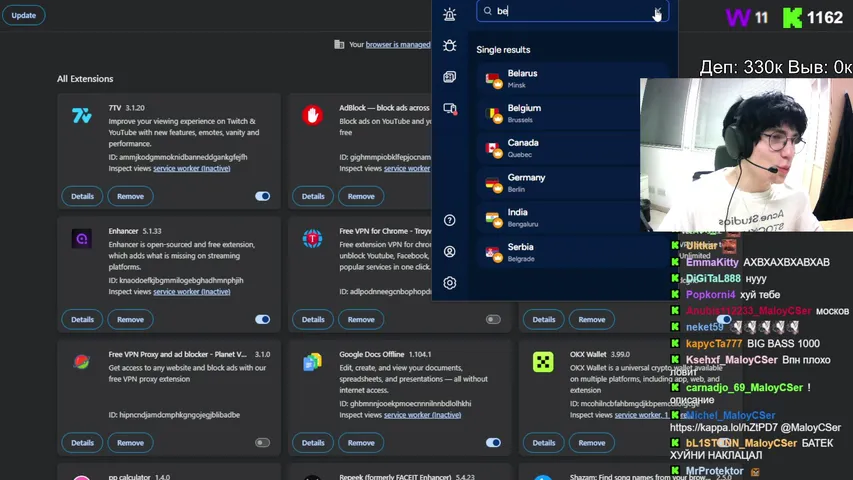Open the account profile icon in VPN sidebar

tap(450, 252)
